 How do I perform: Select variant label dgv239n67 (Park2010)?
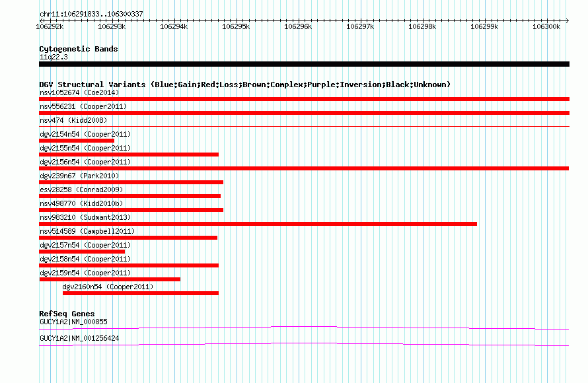coord(79,176)
